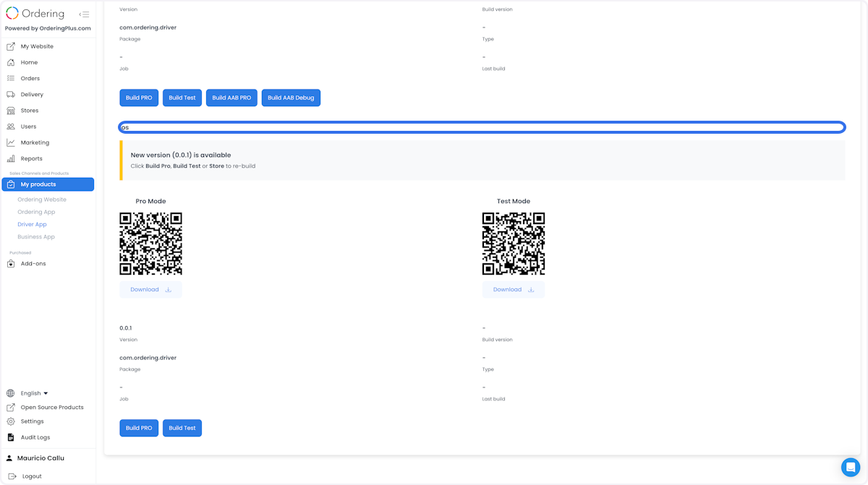Expand the English language dropdown

(x=34, y=393)
